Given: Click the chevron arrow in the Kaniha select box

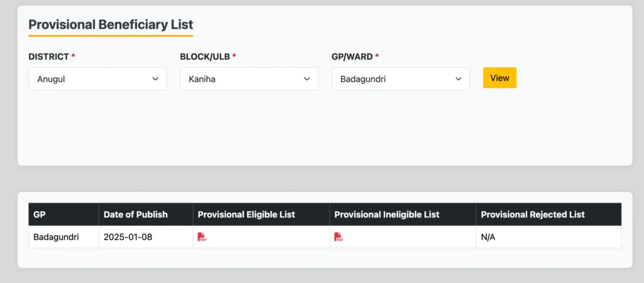Looking at the screenshot, I should pos(307,79).
